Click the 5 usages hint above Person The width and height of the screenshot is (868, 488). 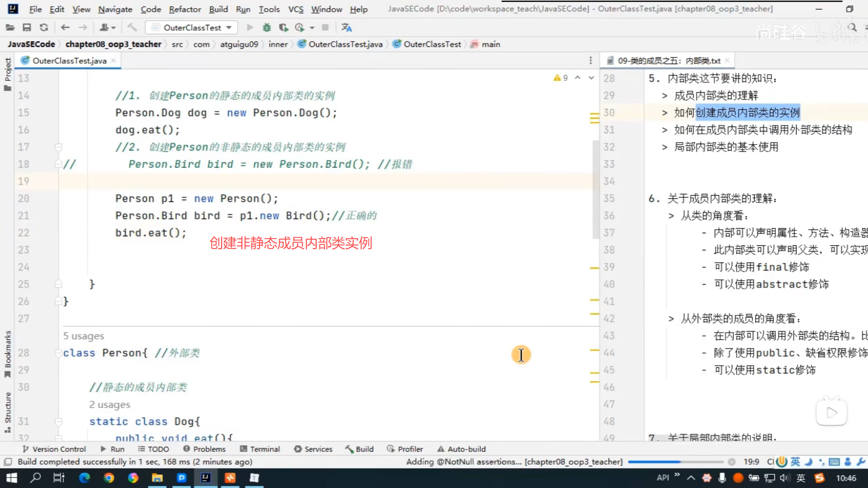coord(84,336)
